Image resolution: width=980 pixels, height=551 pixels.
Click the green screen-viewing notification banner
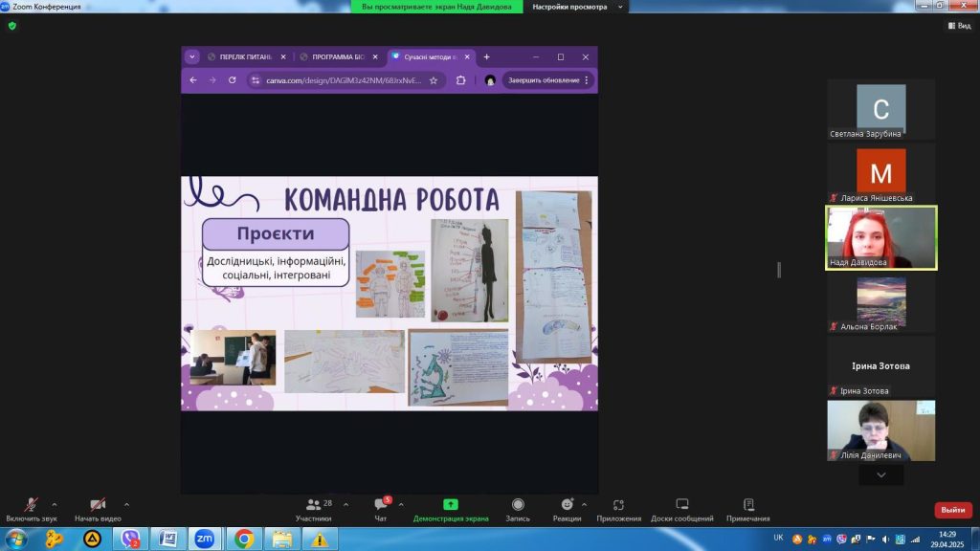pos(436,7)
